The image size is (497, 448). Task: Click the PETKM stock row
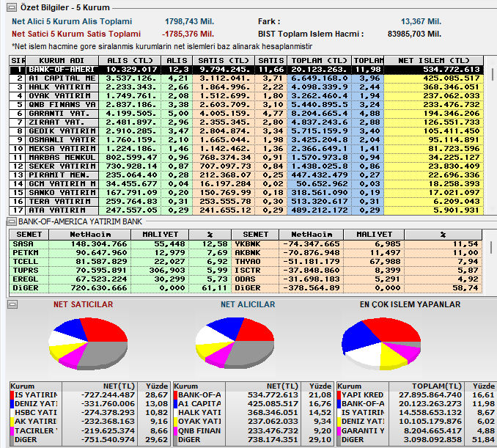[120, 253]
